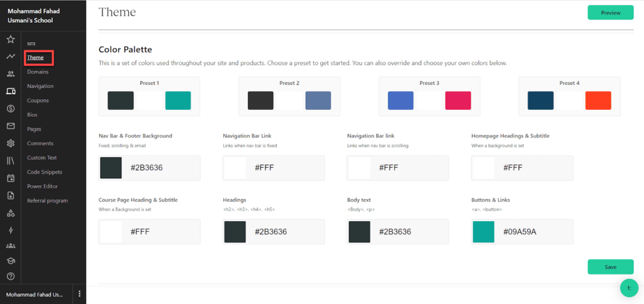This screenshot has height=304, width=644.
Task: Click Preset 3 pink color block
Action: (x=458, y=100)
